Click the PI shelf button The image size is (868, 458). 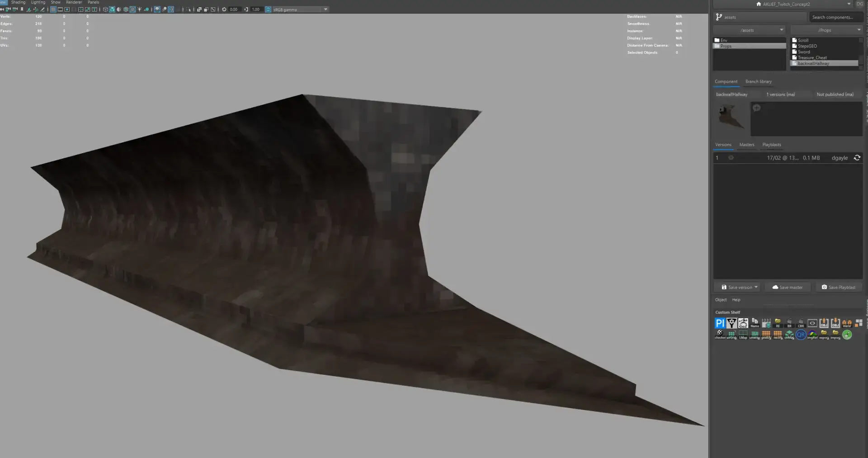(x=720, y=323)
